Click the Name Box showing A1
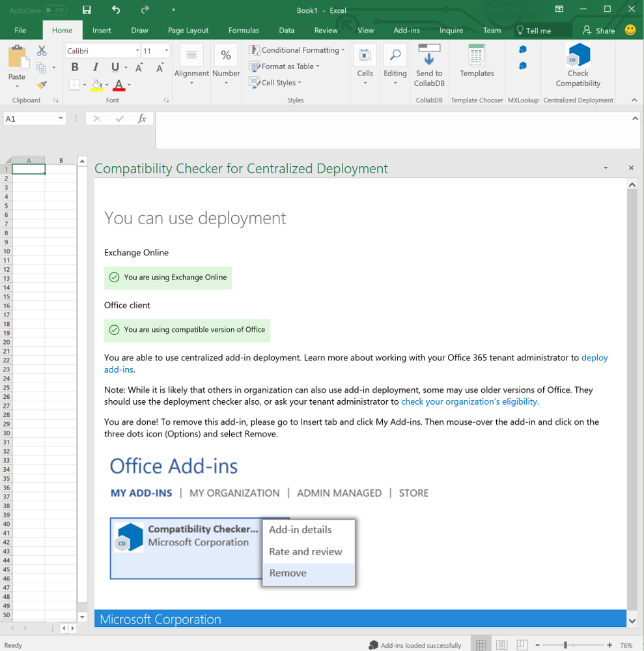This screenshot has height=651, width=644. [x=35, y=119]
